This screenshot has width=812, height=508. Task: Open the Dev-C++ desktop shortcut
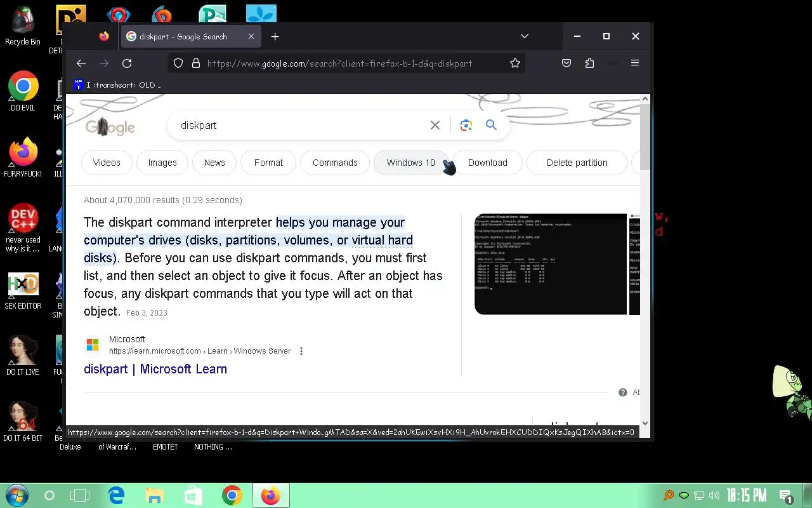pyautogui.click(x=23, y=228)
